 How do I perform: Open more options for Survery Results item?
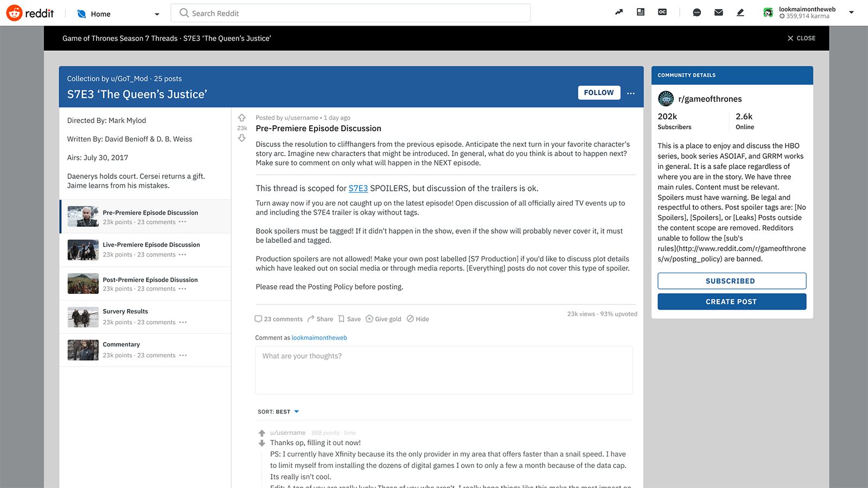(183, 322)
